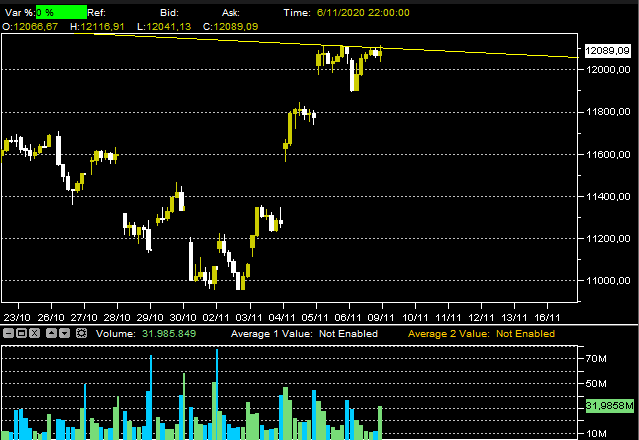Click the green Var % value box
The width and height of the screenshot is (639, 440).
[x=61, y=13]
